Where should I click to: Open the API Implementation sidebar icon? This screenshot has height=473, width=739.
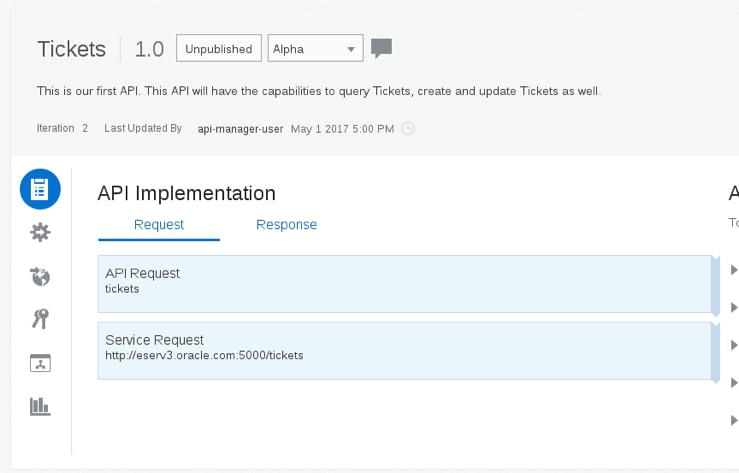(x=40, y=189)
